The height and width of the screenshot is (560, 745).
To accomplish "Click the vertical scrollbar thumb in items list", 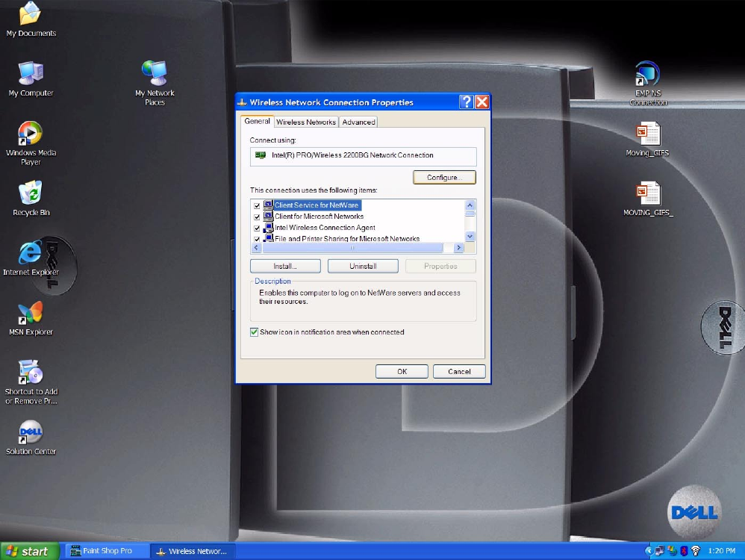I will click(470, 214).
